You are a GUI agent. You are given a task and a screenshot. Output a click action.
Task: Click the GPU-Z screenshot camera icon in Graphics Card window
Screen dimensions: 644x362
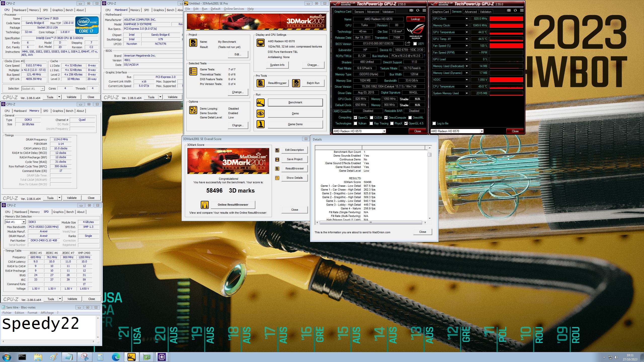point(411,11)
